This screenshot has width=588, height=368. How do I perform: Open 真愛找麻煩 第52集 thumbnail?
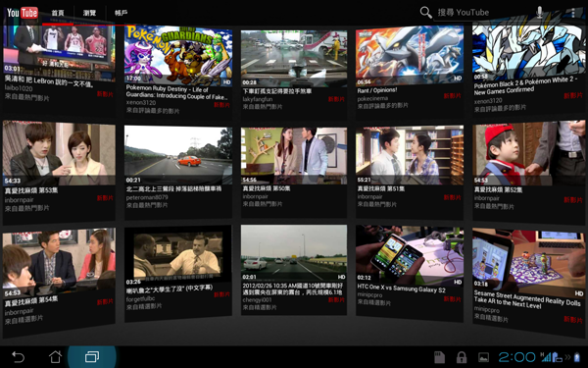(x=529, y=153)
